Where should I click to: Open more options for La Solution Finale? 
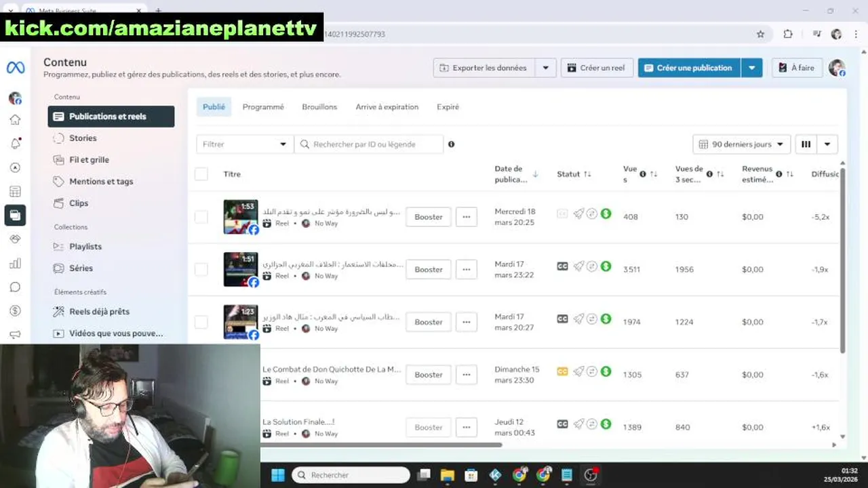pyautogui.click(x=467, y=427)
